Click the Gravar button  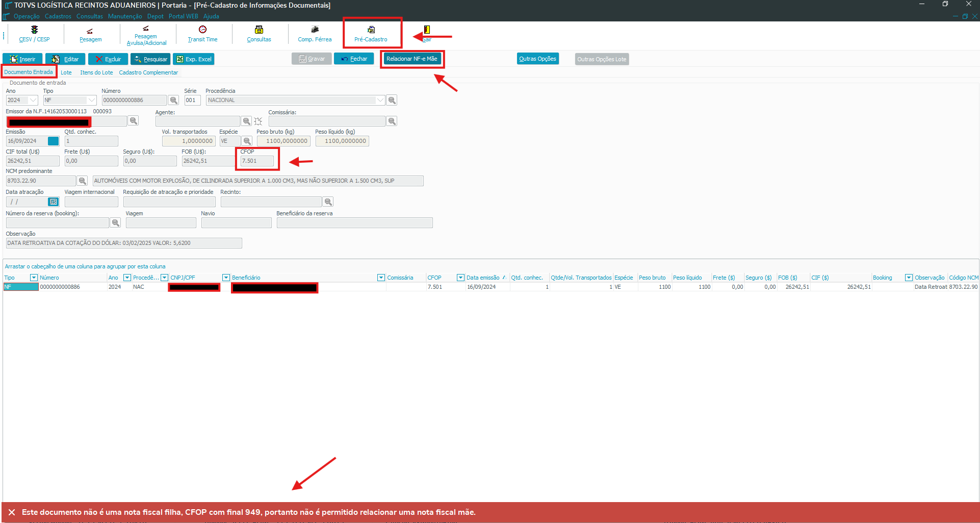click(x=312, y=59)
